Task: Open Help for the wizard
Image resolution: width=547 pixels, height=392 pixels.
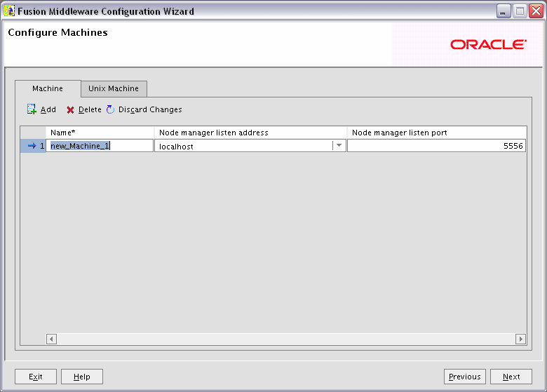Action: 82,377
